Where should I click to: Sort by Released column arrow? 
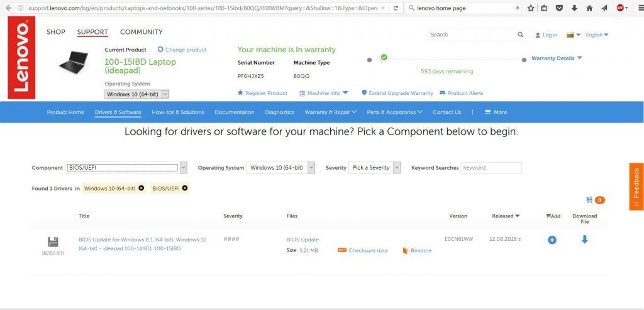pos(518,216)
